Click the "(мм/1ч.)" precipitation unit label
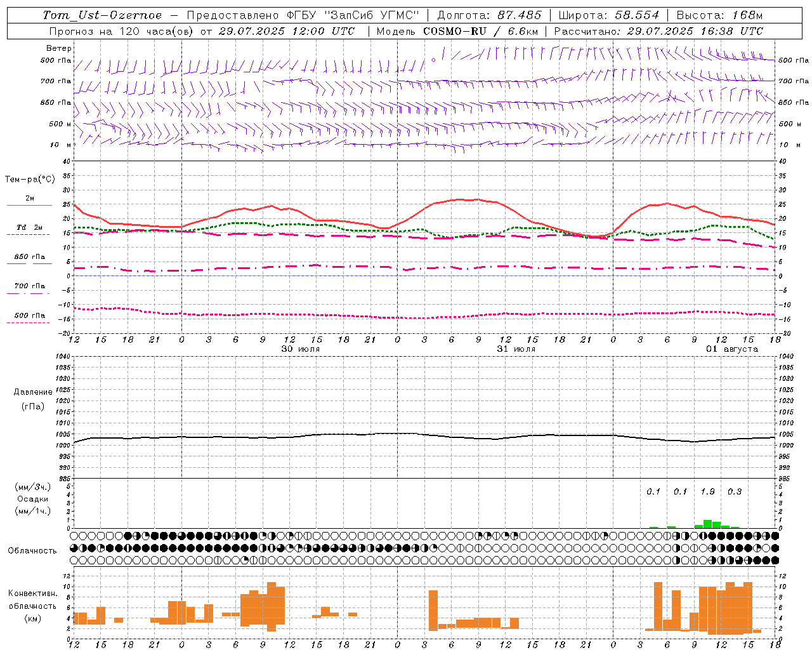This screenshot has height=650, width=812. point(33,511)
